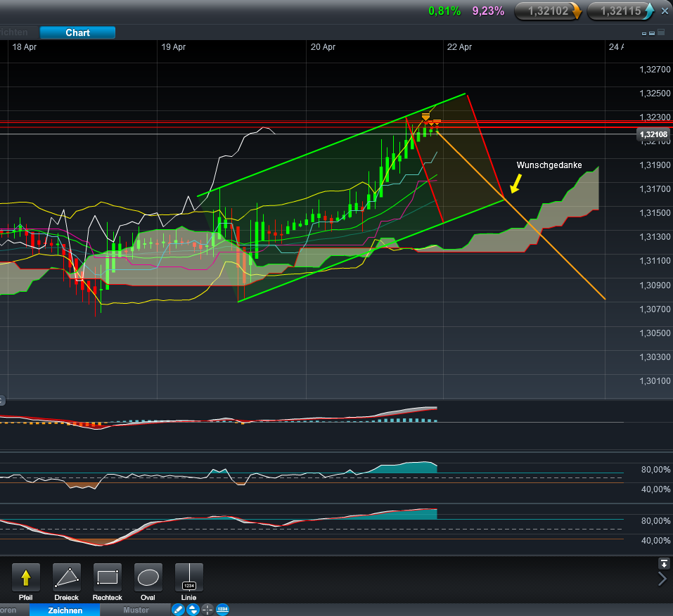Open the Muster tab
673x616 pixels.
point(136,610)
